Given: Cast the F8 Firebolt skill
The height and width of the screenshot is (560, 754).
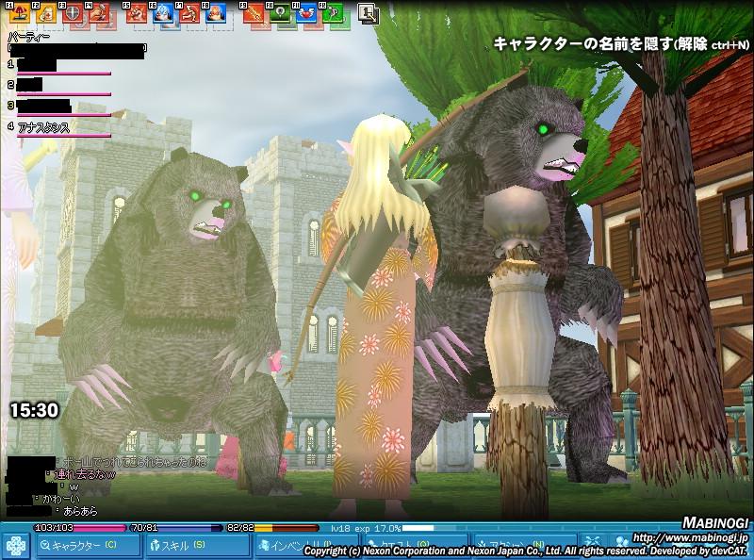Looking at the screenshot, I should (x=217, y=13).
